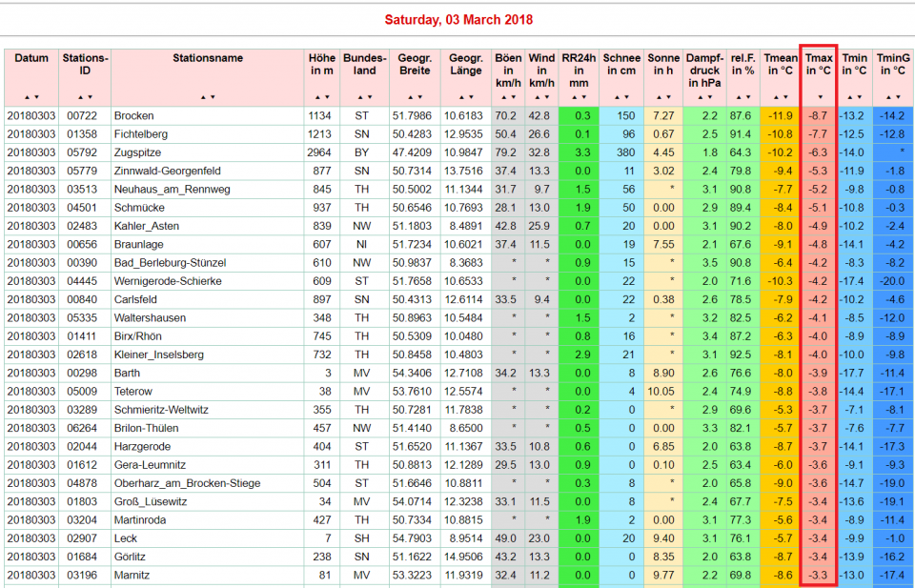Viewport: 915px width, 588px height.
Task: Click ascending arrow under Höhe in m
Action: 317,97
